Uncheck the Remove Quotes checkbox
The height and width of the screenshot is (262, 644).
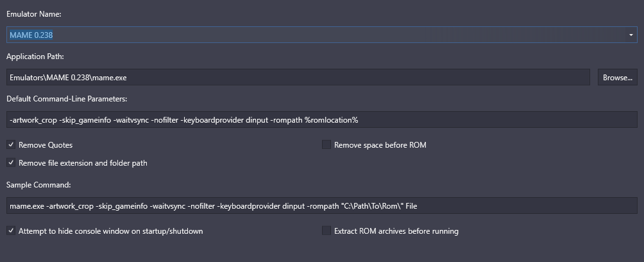(11, 144)
